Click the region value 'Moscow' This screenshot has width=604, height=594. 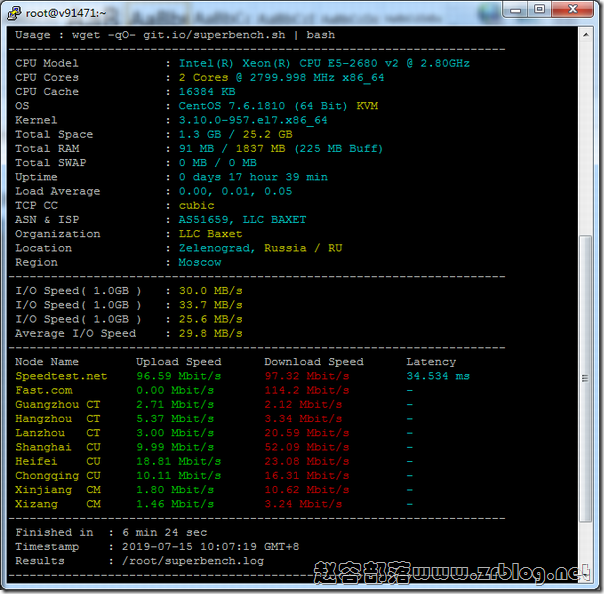(200, 262)
